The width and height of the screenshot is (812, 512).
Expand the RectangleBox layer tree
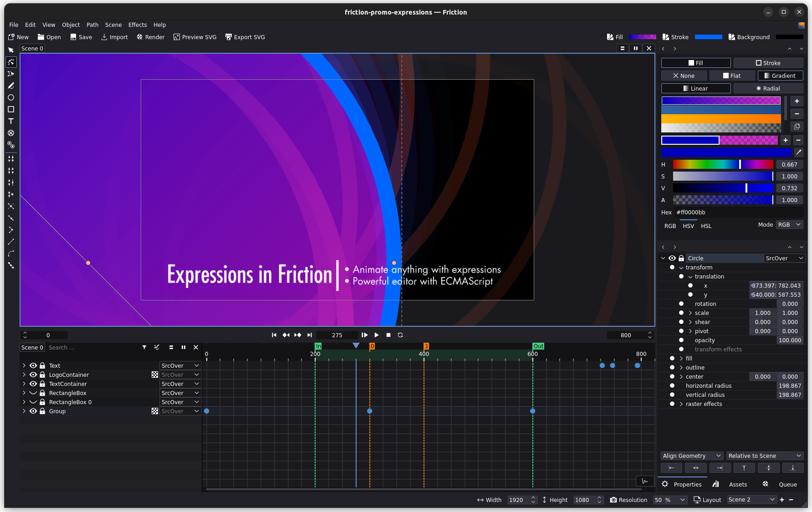click(24, 393)
